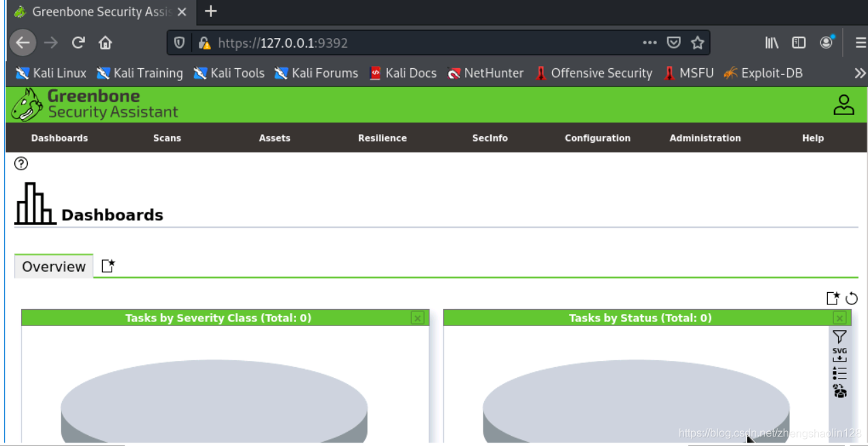
Task: Open the SecInfo menu
Action: pyautogui.click(x=490, y=138)
